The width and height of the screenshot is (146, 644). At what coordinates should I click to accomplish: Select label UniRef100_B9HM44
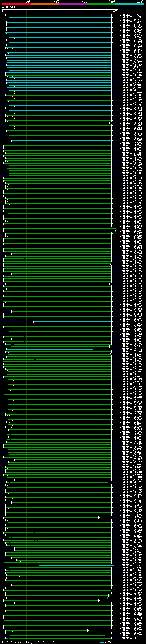pos(131,110)
